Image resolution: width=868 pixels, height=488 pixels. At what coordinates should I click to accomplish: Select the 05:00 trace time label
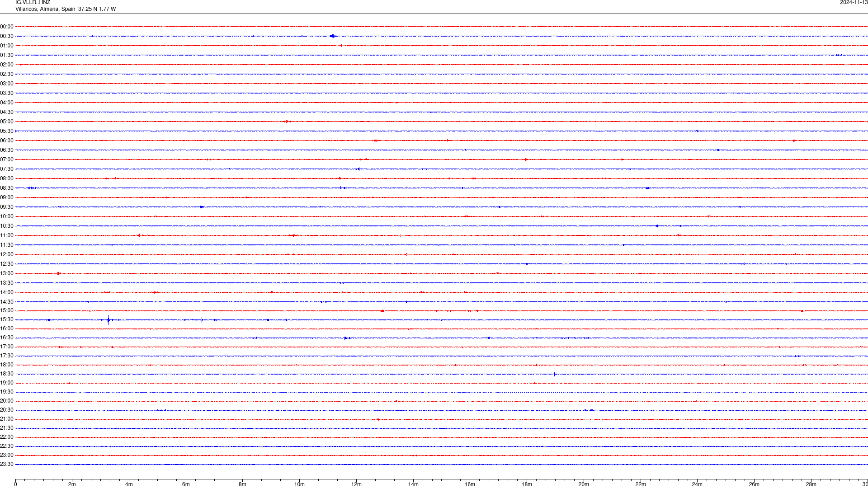coord(7,122)
